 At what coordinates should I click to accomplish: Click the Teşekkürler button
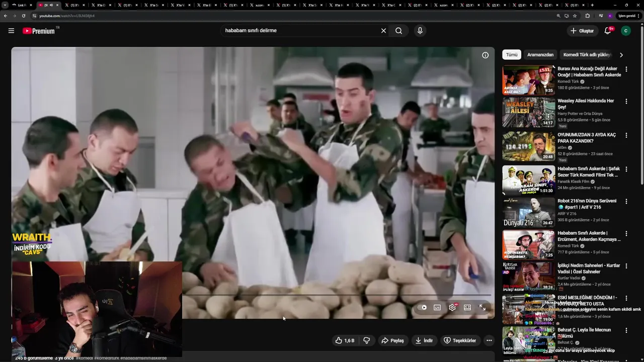(459, 340)
